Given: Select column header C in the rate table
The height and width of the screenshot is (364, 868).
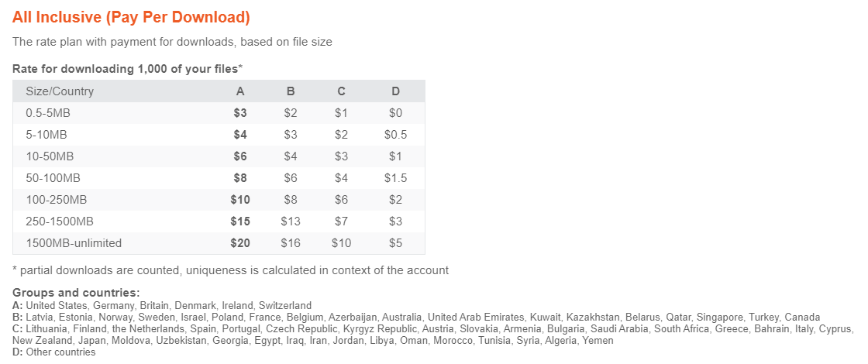Looking at the screenshot, I should pyautogui.click(x=341, y=91).
